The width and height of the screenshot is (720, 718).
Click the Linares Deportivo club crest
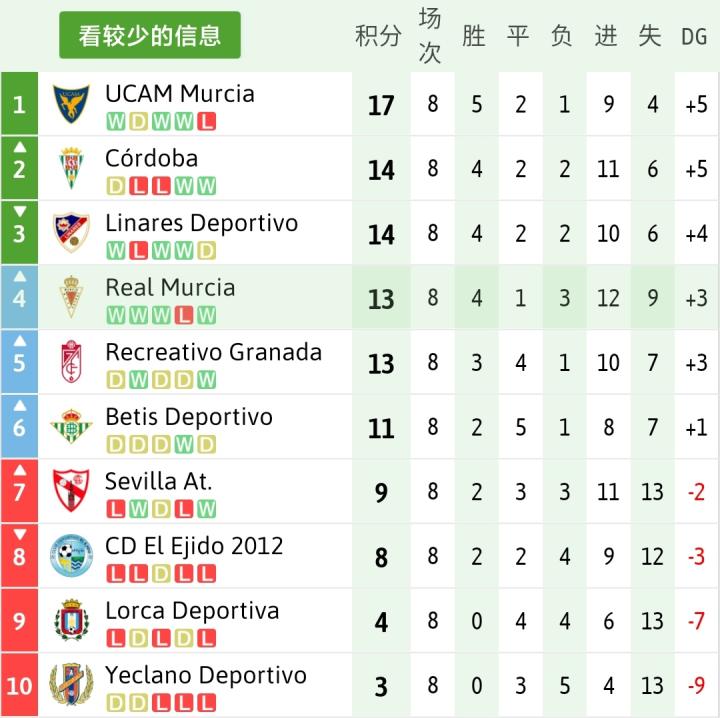(x=71, y=233)
